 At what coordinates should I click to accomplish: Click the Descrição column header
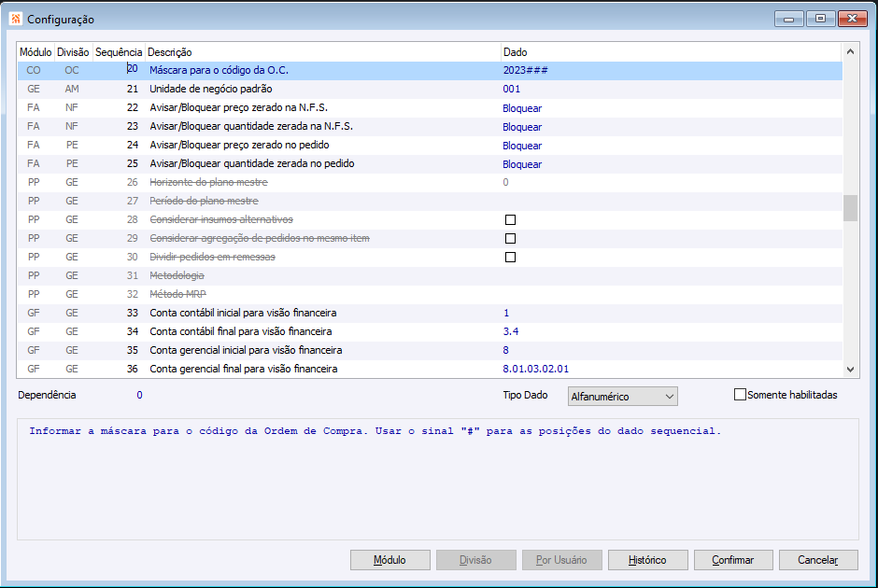click(322, 52)
